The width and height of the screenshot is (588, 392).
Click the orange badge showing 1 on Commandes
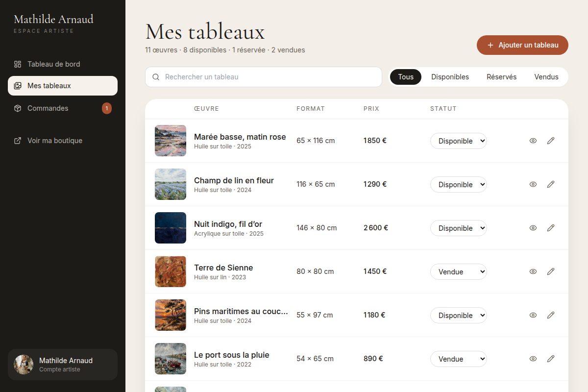click(107, 108)
